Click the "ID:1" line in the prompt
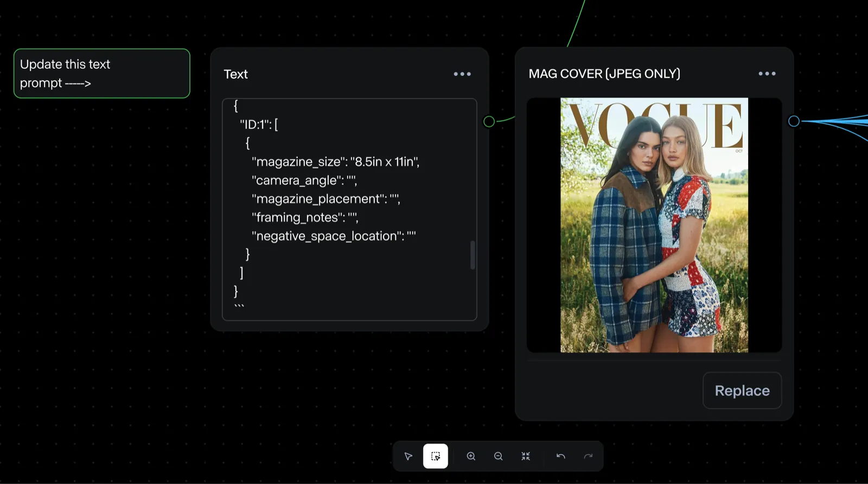 point(259,125)
